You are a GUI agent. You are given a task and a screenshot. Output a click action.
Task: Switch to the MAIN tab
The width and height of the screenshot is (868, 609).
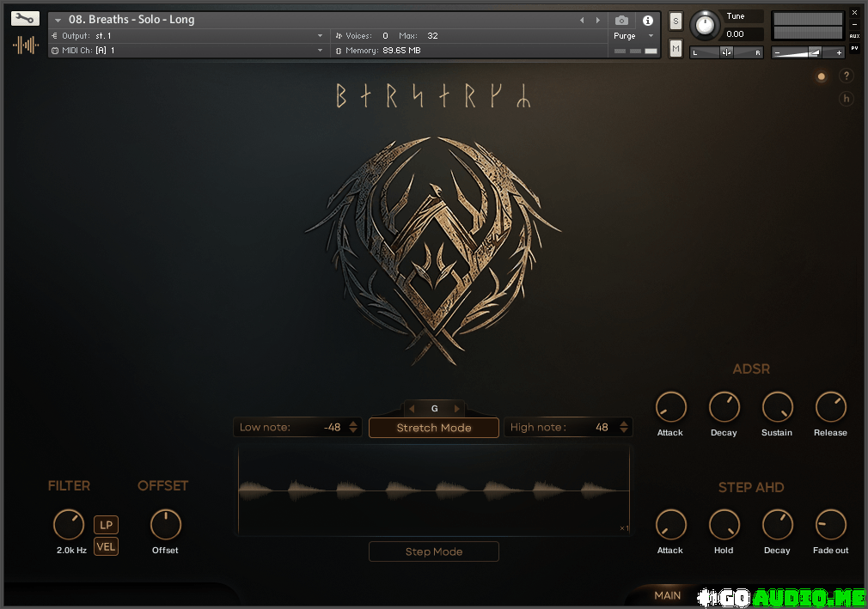click(x=668, y=595)
